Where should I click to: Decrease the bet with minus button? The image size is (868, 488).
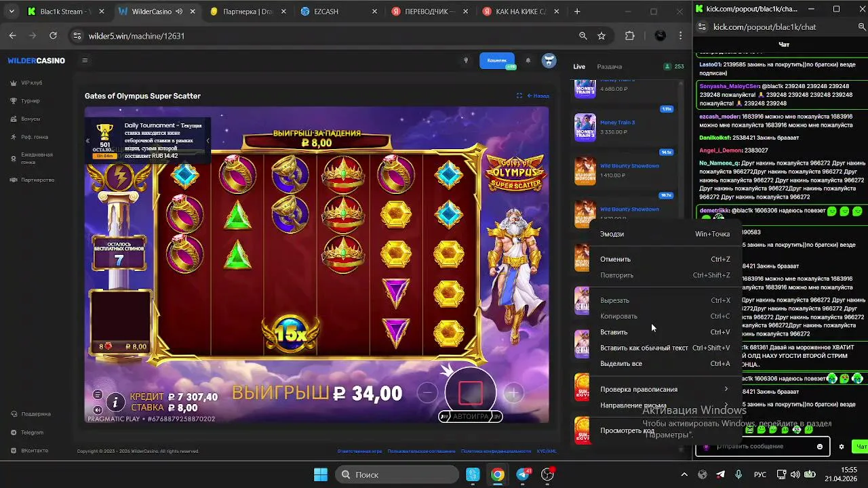[x=427, y=392]
